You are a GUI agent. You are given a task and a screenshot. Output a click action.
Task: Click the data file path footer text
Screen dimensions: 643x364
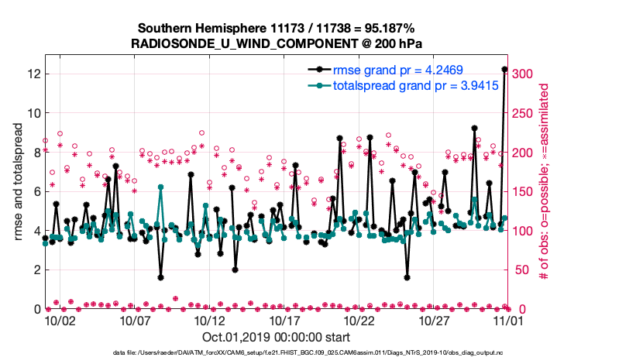point(275,353)
